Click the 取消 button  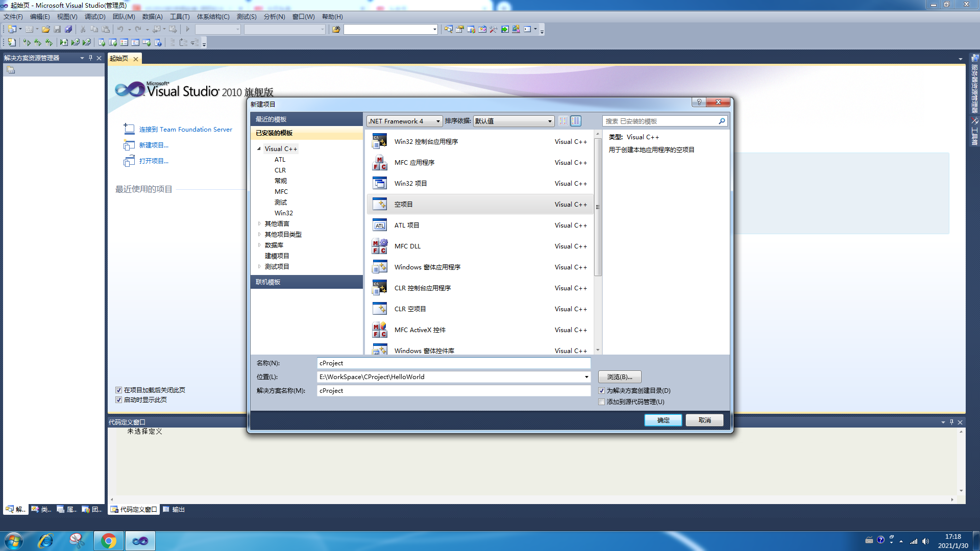click(704, 420)
